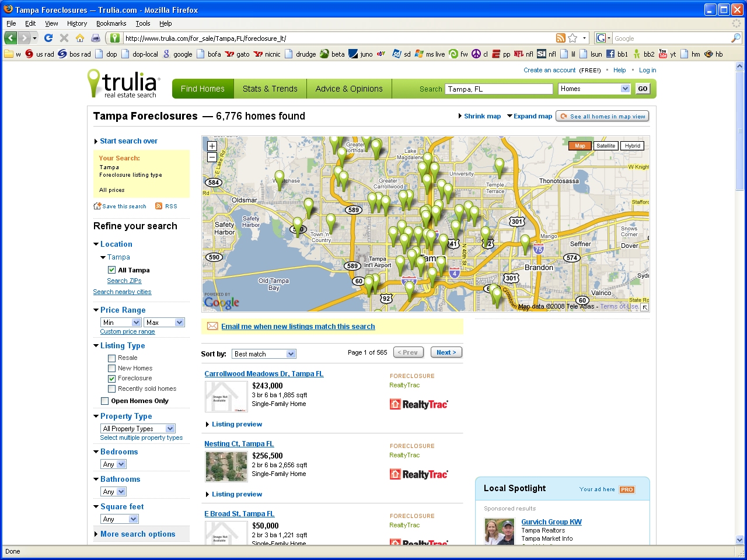Open the Sort by Best match dropdown
The width and height of the screenshot is (747, 560).
coord(264,354)
